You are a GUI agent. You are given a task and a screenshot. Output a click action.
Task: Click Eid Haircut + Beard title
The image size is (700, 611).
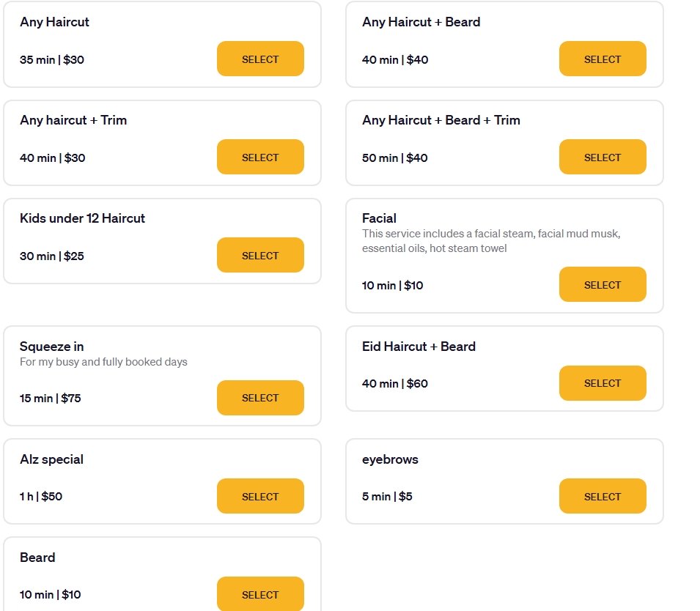click(x=419, y=347)
